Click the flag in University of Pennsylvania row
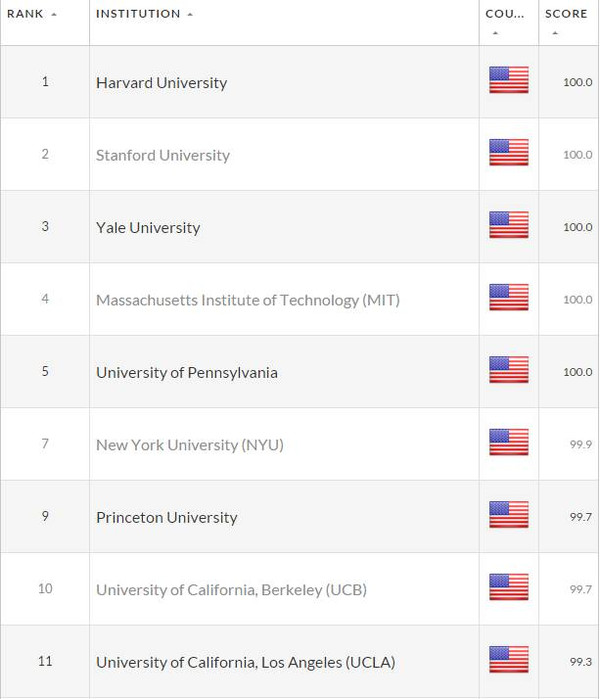The width and height of the screenshot is (600, 699). pos(509,370)
